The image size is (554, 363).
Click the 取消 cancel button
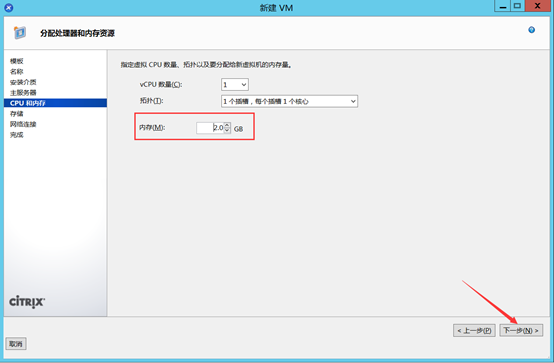[16, 344]
